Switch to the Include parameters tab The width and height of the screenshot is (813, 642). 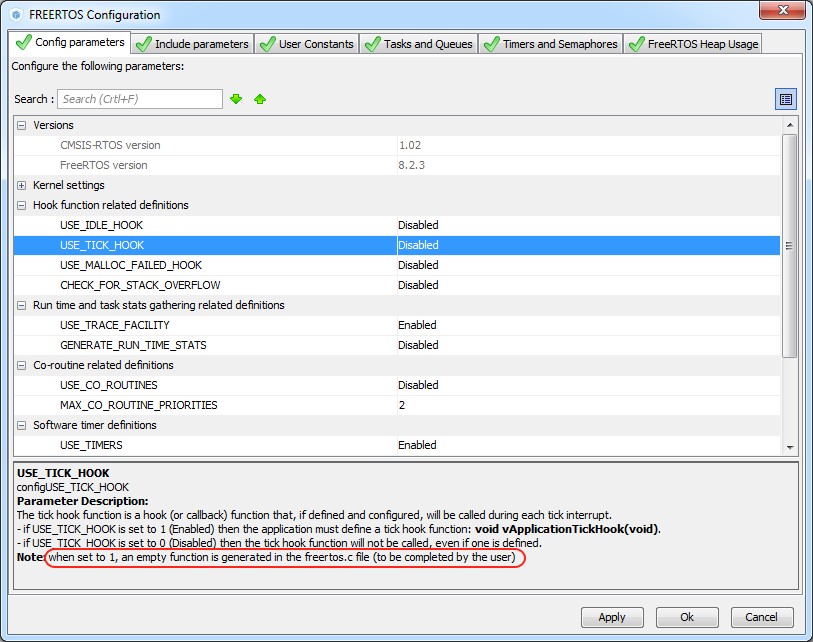[x=192, y=44]
